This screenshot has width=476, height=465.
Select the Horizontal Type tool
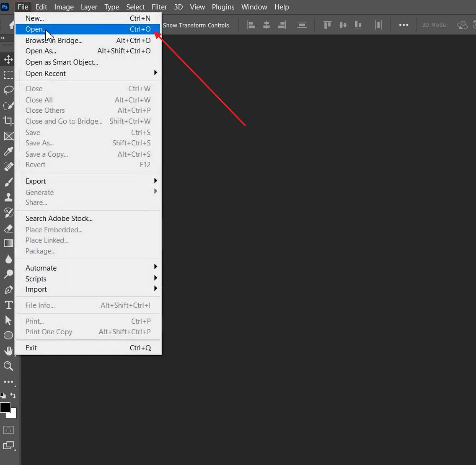pos(8,305)
